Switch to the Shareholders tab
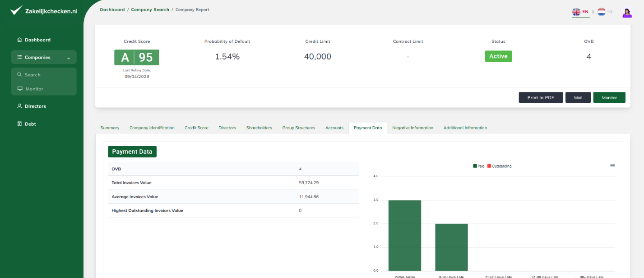 click(x=259, y=128)
